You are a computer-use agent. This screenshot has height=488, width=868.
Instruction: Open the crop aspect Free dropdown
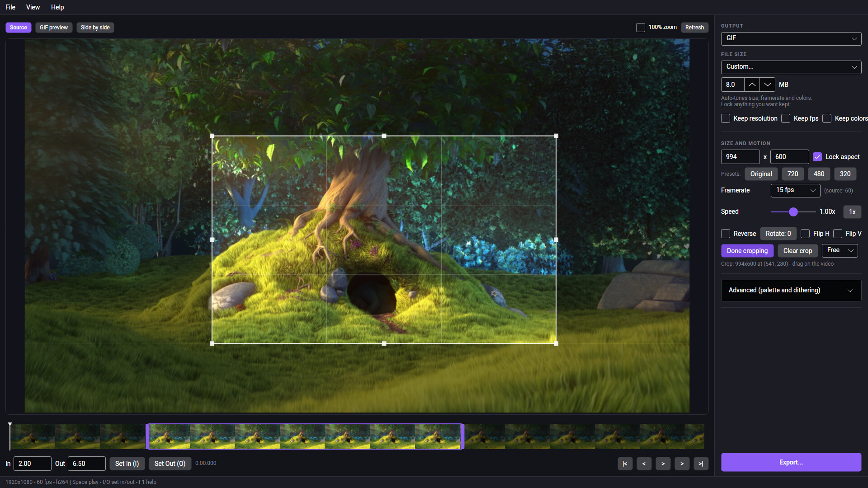pyautogui.click(x=840, y=250)
